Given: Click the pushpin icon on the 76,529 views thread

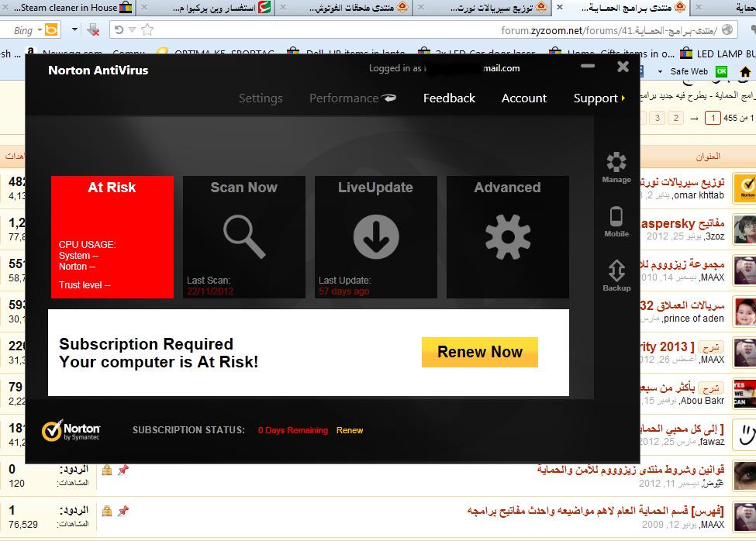Looking at the screenshot, I should coord(123,511).
